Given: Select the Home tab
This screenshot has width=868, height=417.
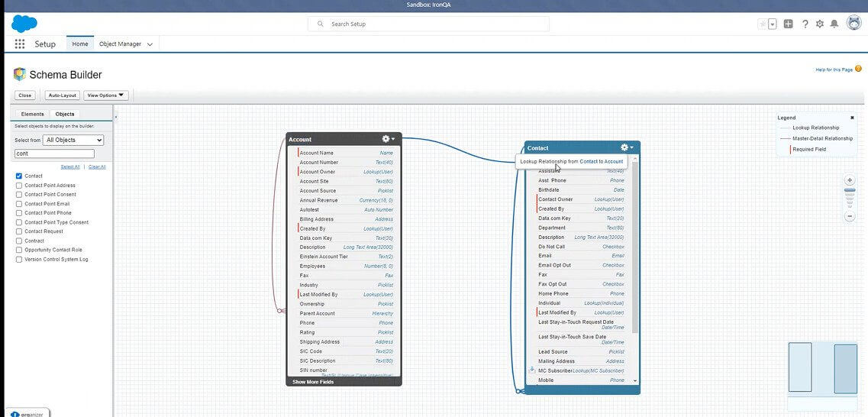Looking at the screenshot, I should [80, 44].
